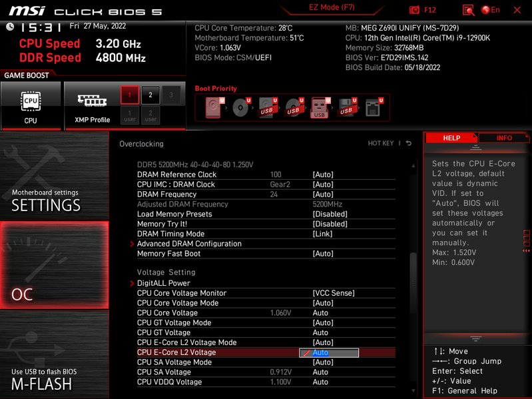Open CPU Core Voltage Mode dropdown
The height and width of the screenshot is (399, 532).
pos(323,302)
